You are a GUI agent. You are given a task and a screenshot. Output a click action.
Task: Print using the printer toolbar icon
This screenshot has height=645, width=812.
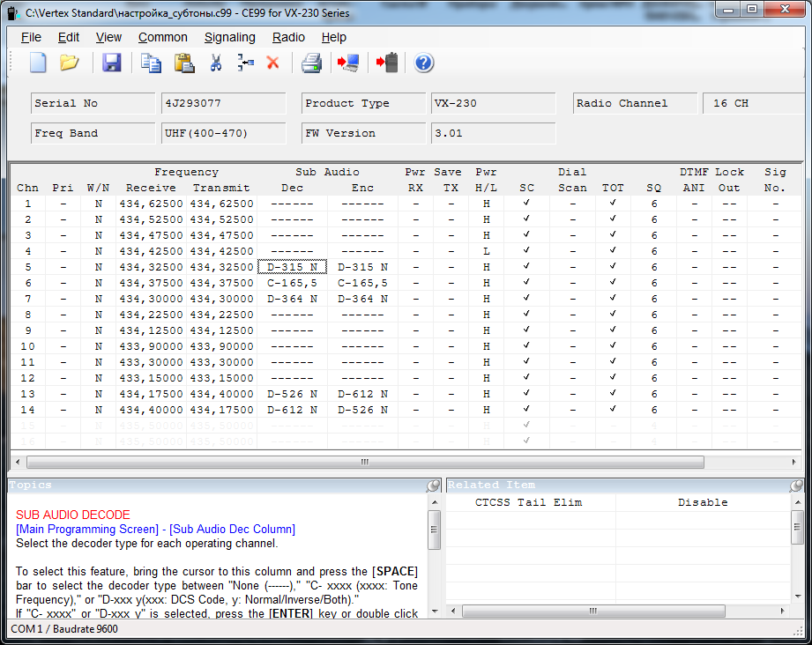coord(312,63)
